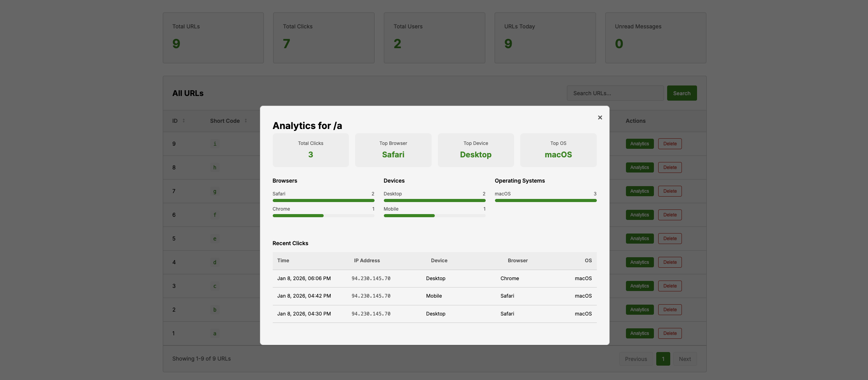The height and width of the screenshot is (380, 868).
Task: Click the Next pagination button
Action: [x=685, y=359]
